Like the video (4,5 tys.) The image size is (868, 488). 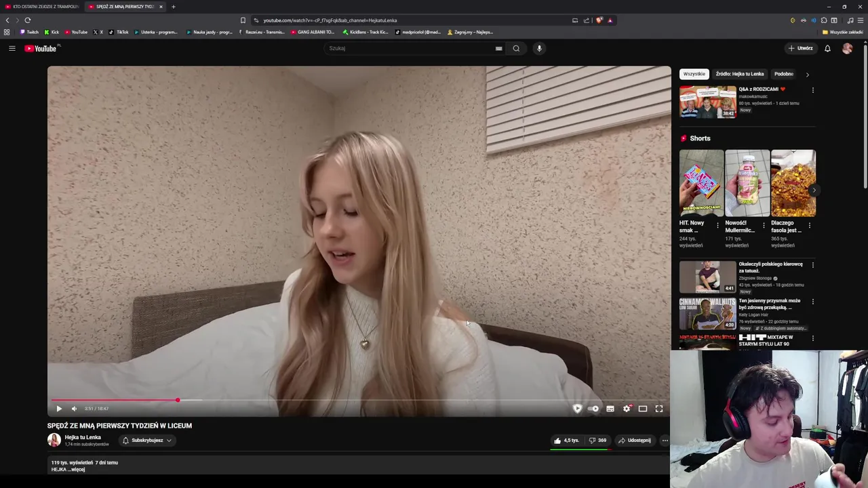click(567, 441)
